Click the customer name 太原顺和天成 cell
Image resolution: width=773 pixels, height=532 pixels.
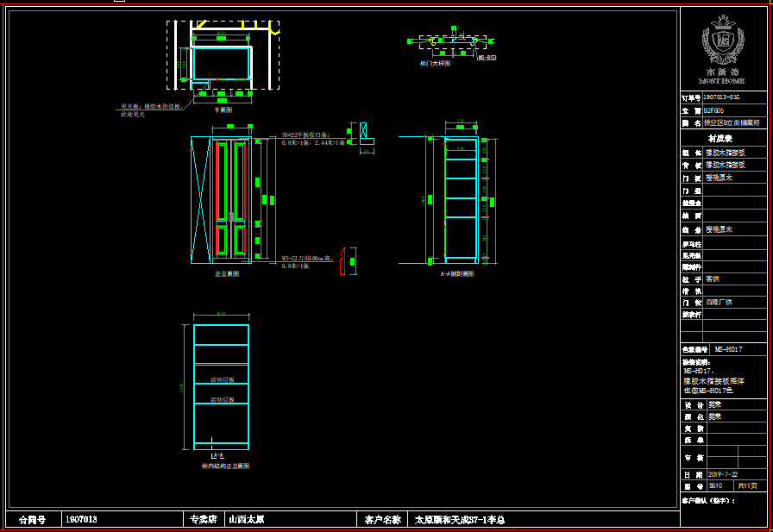coord(459,520)
